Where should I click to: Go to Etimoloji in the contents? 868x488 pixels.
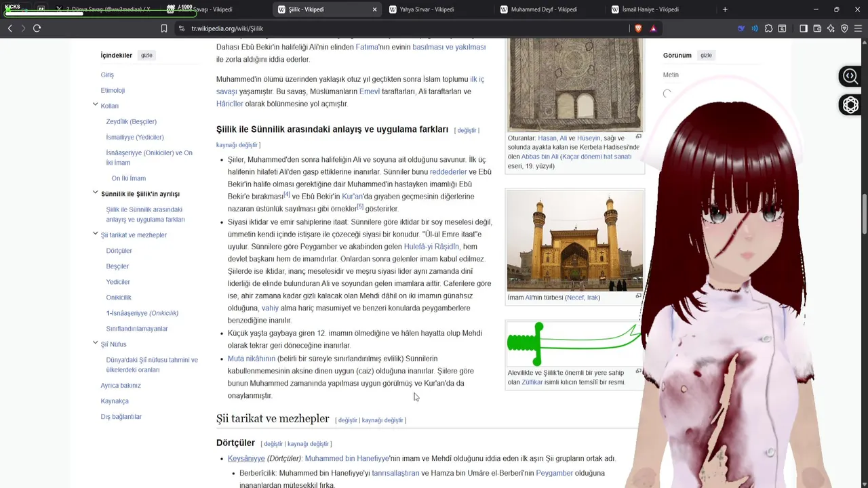coord(113,91)
